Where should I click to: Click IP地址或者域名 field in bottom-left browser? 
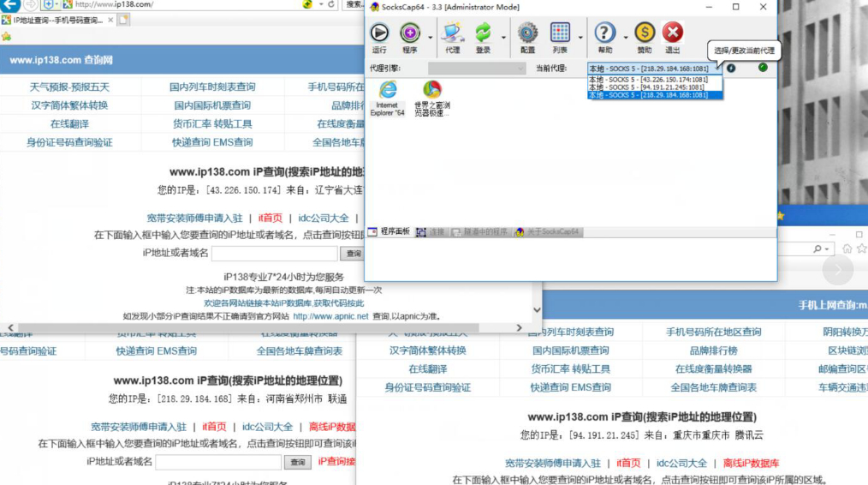[218, 462]
